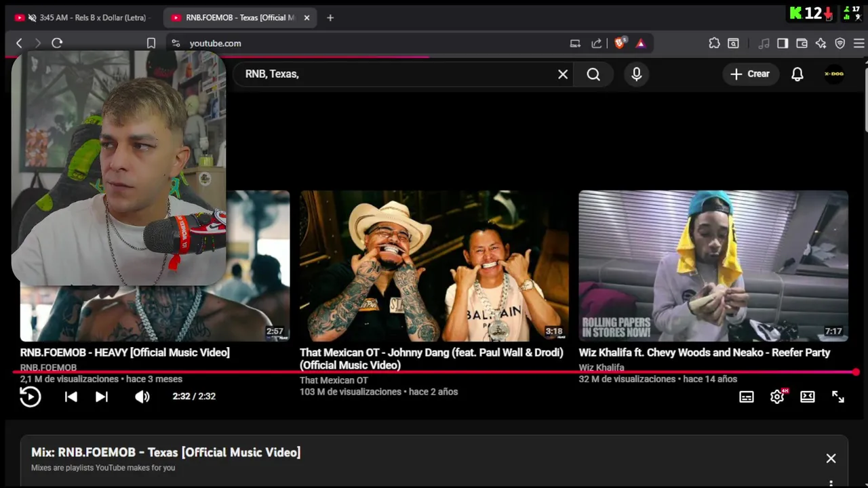Open the Wiz Khalifa channel name
This screenshot has height=488, width=868.
(601, 367)
